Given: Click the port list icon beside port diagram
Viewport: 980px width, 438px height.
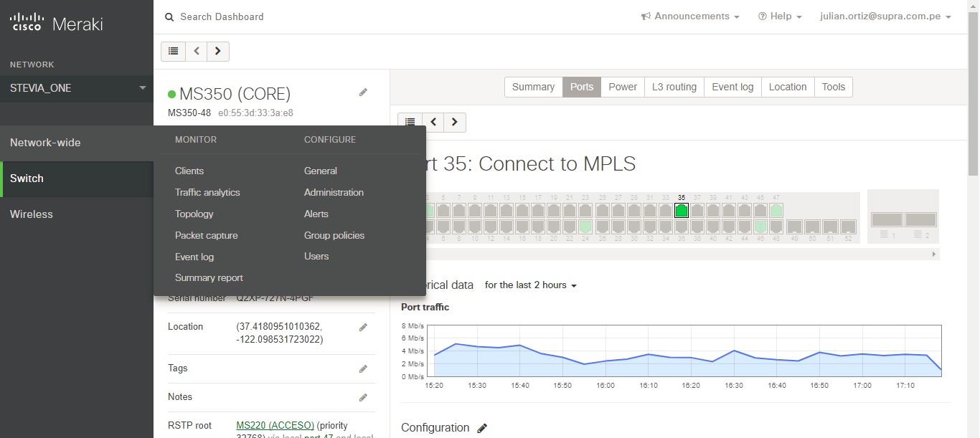Looking at the screenshot, I should click(410, 122).
